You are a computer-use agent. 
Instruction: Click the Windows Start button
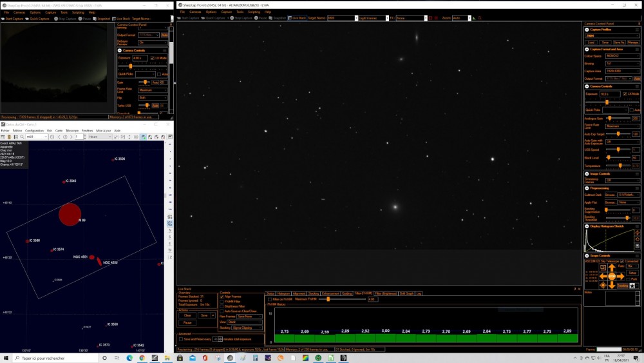click(6, 358)
